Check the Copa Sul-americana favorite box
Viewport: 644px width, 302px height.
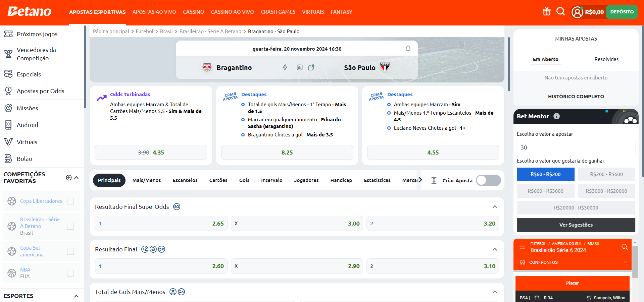point(70,251)
